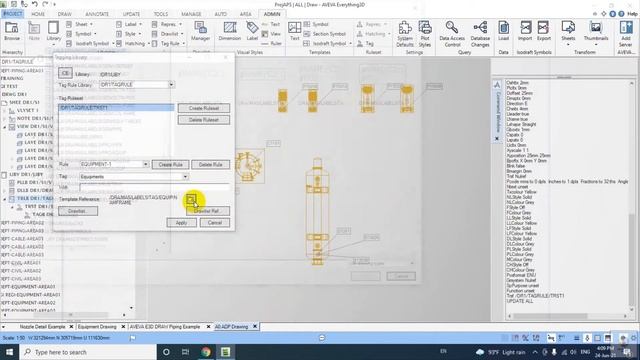Open the Text template icon
Viewport: 640px width, 360px height.
pos(294,31)
